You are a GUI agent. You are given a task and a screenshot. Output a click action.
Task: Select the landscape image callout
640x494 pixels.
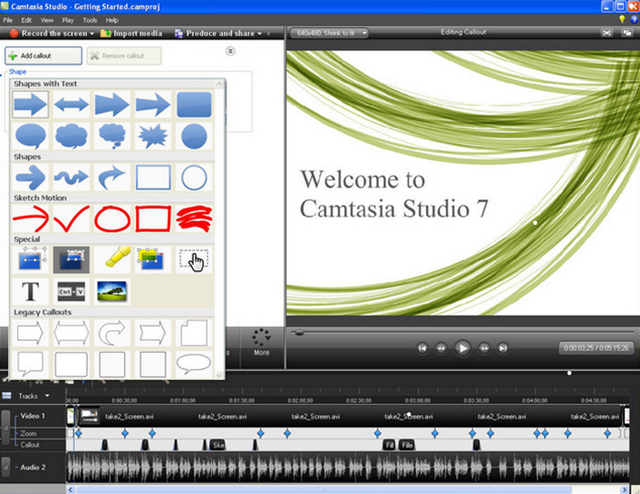112,292
